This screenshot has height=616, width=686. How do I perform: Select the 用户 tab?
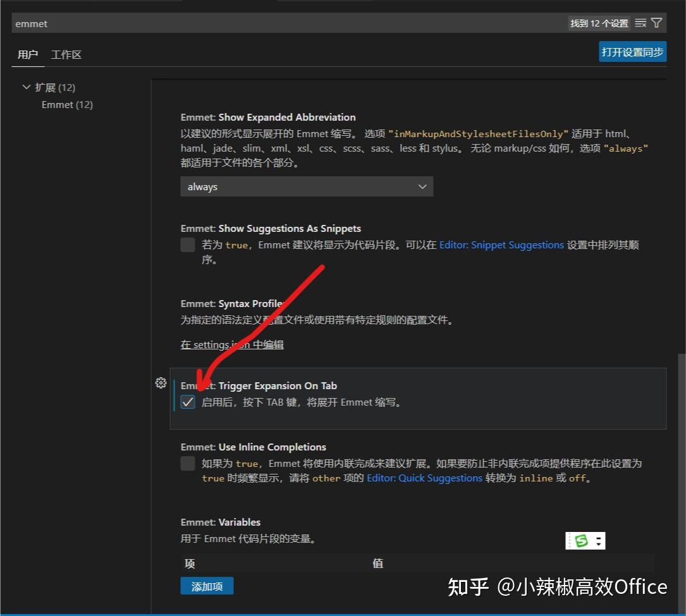tap(27, 54)
